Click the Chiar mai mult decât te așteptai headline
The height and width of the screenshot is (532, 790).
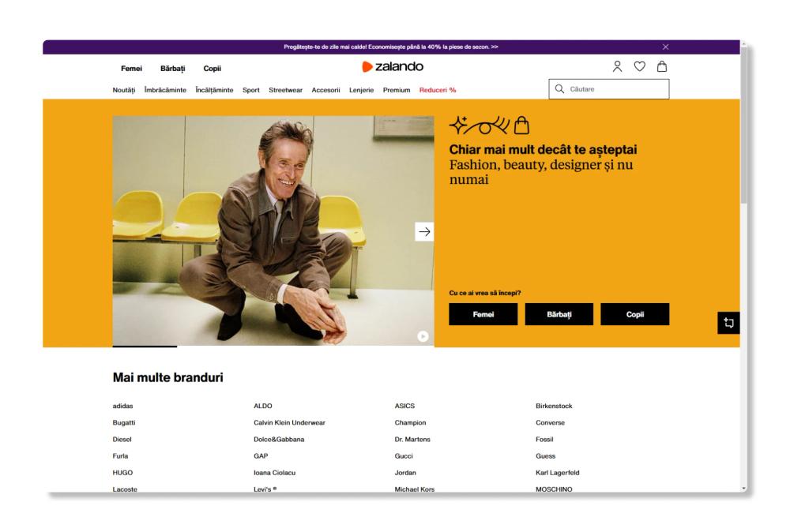coord(544,149)
